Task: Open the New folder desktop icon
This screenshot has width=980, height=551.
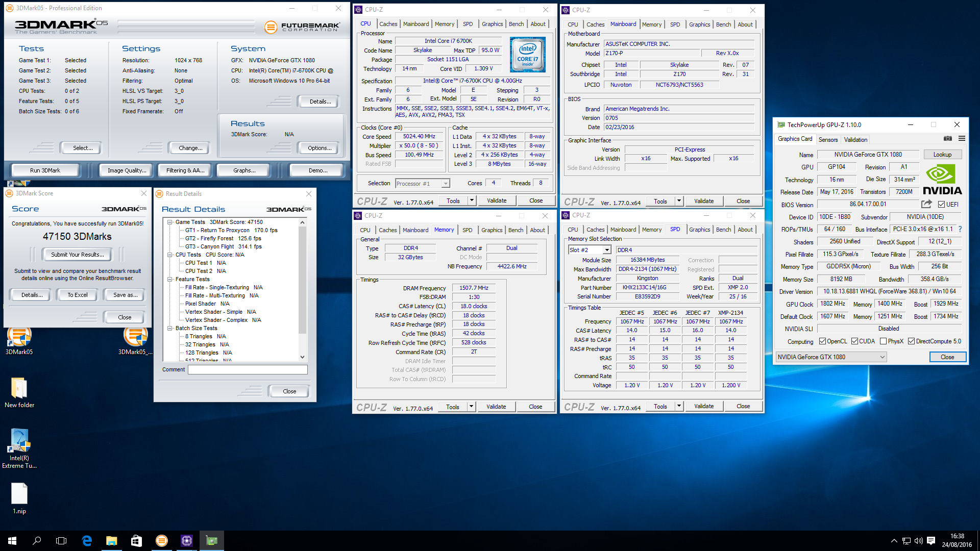Action: point(19,393)
